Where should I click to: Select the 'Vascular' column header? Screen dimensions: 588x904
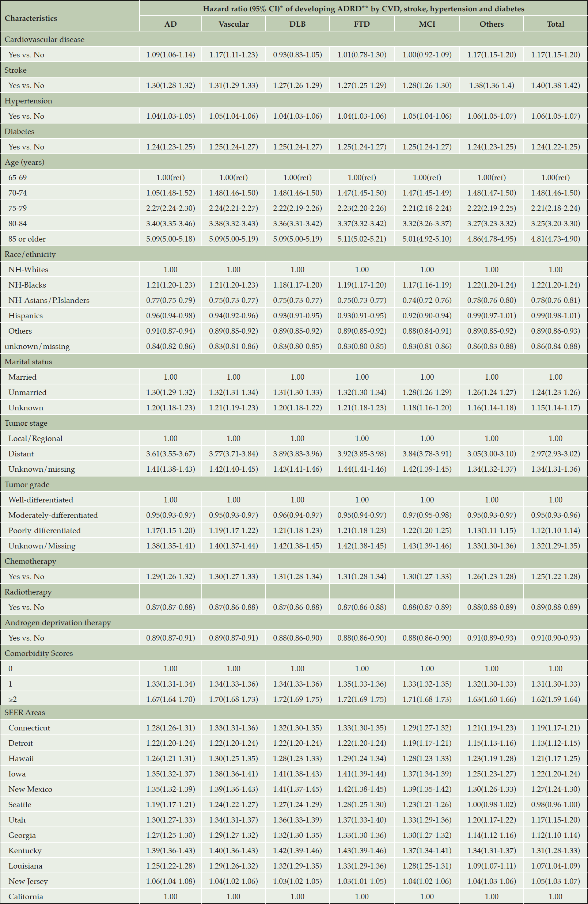coord(234,24)
